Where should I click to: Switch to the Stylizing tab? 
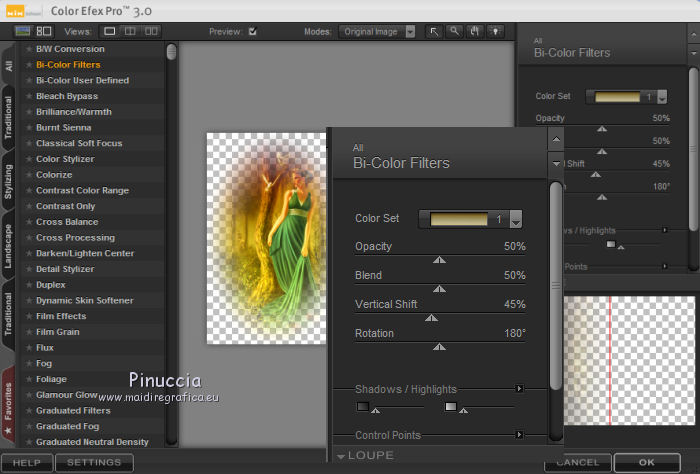point(8,182)
